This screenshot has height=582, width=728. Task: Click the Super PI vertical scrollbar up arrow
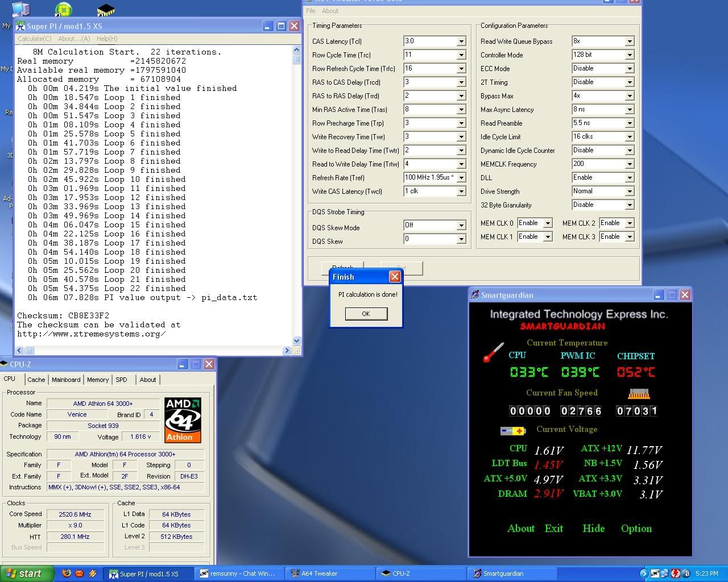point(296,50)
